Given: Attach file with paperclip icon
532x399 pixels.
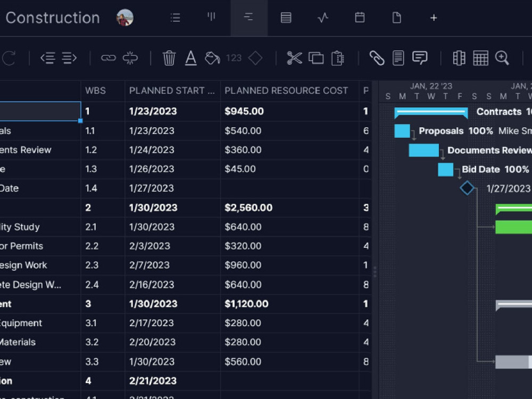Looking at the screenshot, I should pyautogui.click(x=377, y=58).
